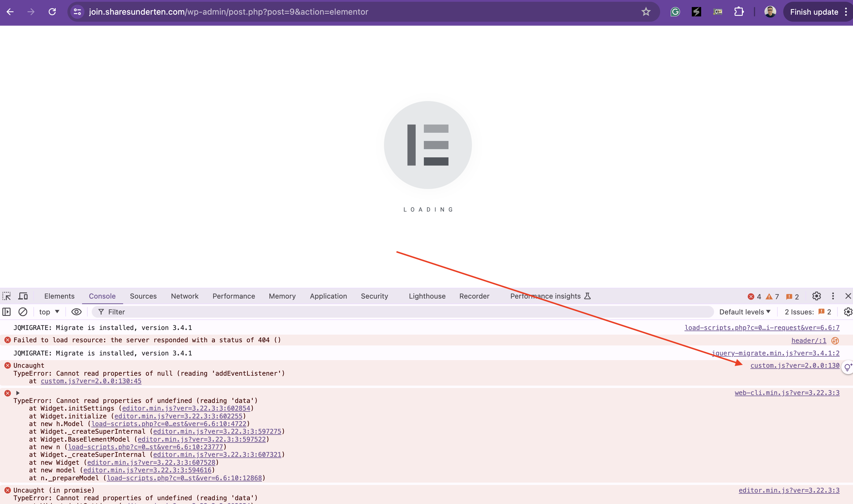Open the lightning bolt extension icon
The width and height of the screenshot is (853, 504).
(696, 12)
